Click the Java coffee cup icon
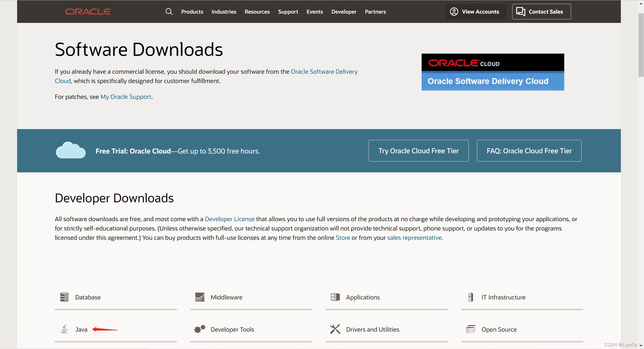The image size is (644, 349). pyautogui.click(x=64, y=329)
